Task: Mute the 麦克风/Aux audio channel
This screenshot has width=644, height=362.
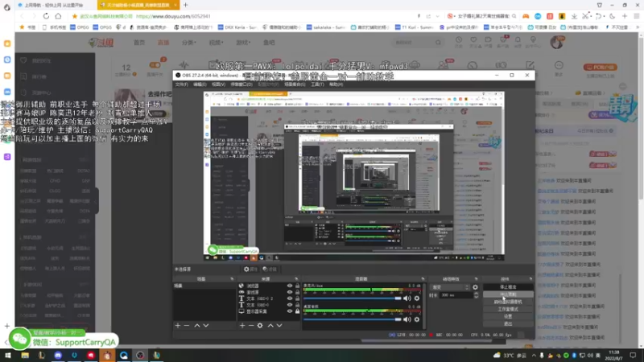Action: (x=407, y=298)
